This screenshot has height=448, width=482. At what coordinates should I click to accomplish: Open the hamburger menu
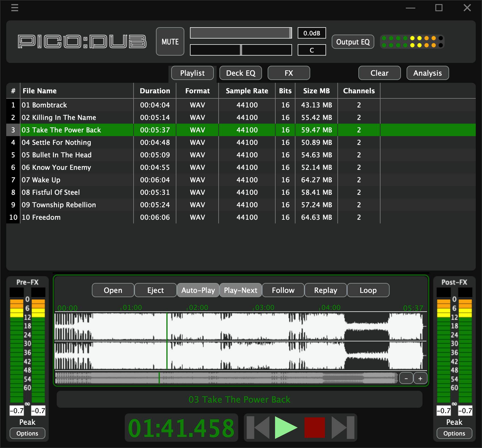(x=14, y=8)
